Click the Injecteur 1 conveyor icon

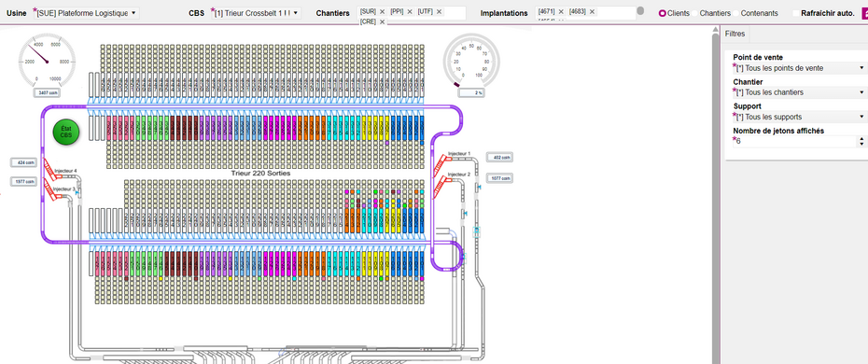pyautogui.click(x=441, y=164)
